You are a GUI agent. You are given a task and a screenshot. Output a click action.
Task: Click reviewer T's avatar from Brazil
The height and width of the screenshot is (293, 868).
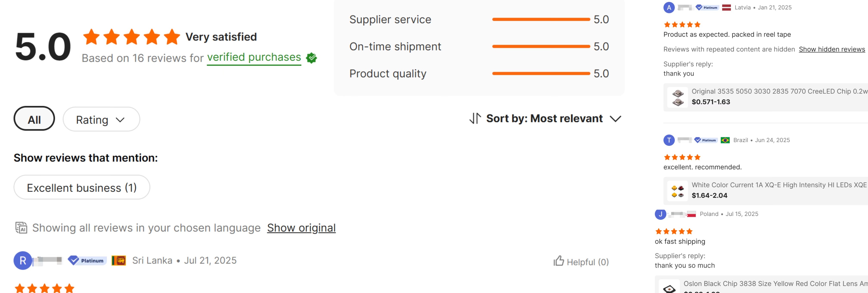click(669, 140)
